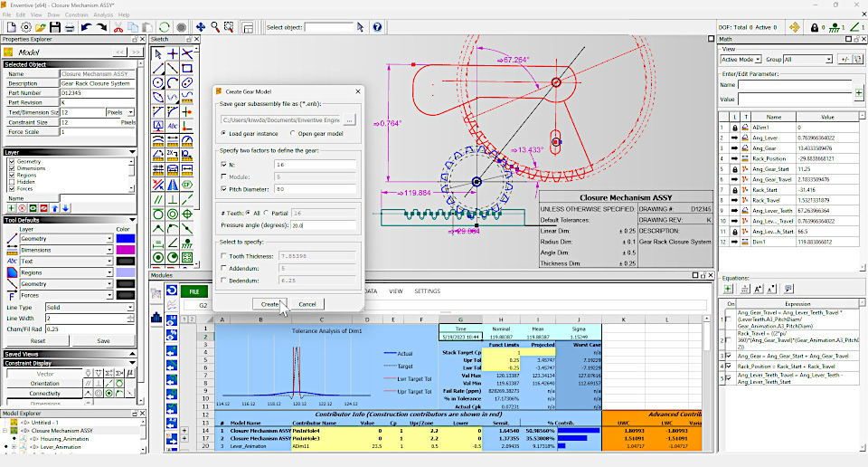The image size is (868, 467).
Task: Enable the Tooth Thickness checkbox
Action: pos(223,256)
